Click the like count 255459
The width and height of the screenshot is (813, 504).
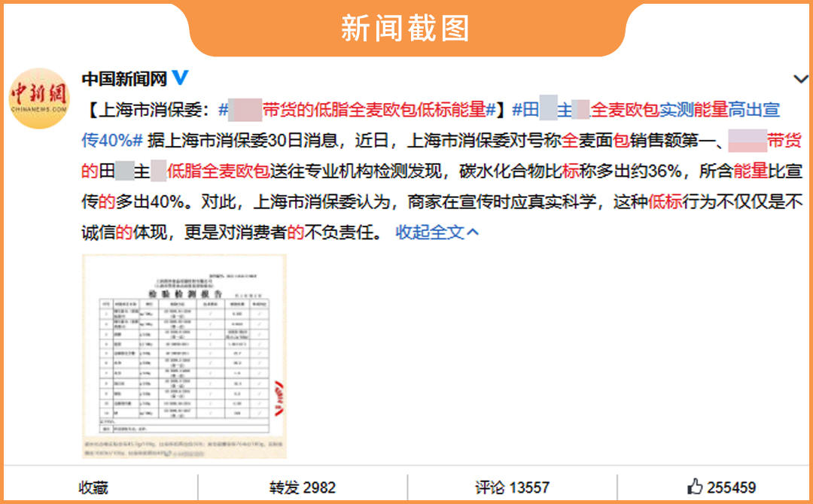click(731, 487)
